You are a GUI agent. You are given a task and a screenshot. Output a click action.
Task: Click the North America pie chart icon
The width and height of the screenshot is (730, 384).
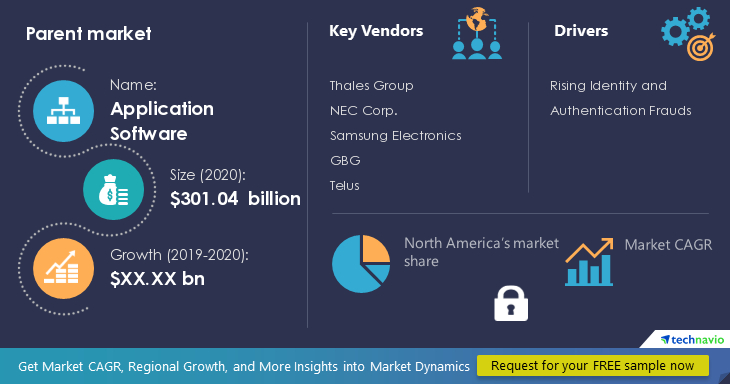pyautogui.click(x=361, y=264)
